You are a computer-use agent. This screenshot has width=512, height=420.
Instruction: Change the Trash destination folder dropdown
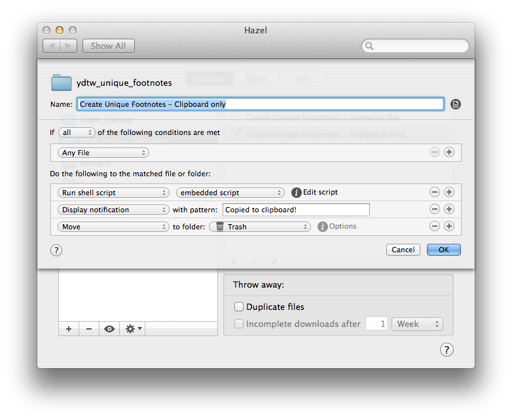pos(259,227)
